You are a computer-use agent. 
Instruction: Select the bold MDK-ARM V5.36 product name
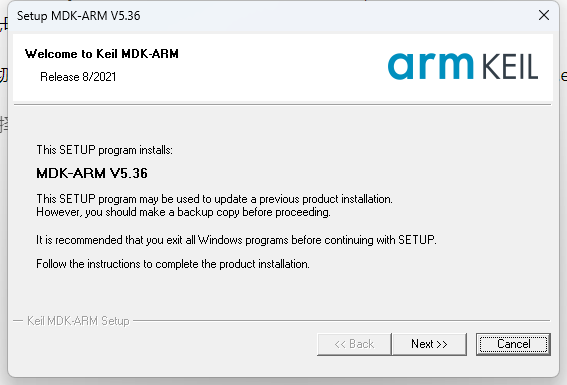tap(92, 173)
